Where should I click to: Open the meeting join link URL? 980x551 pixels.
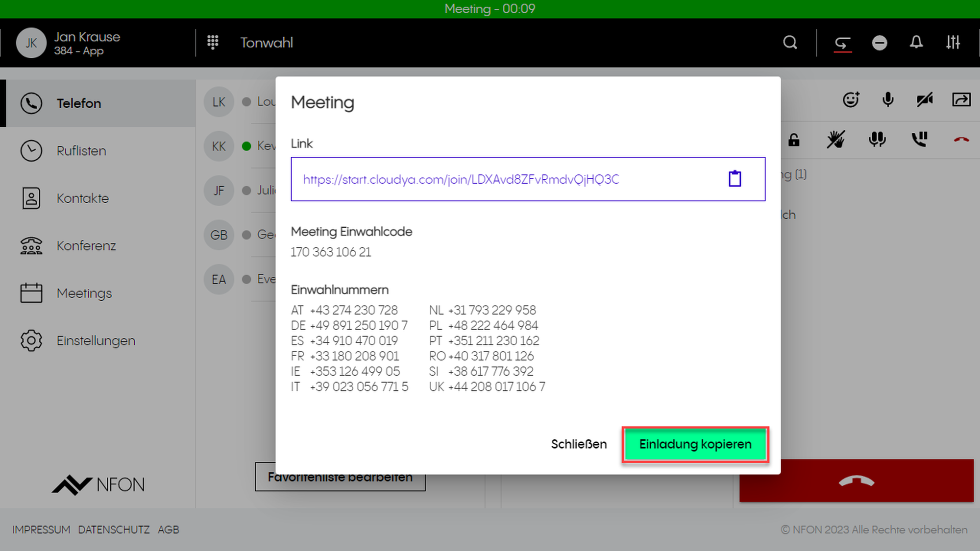point(461,179)
